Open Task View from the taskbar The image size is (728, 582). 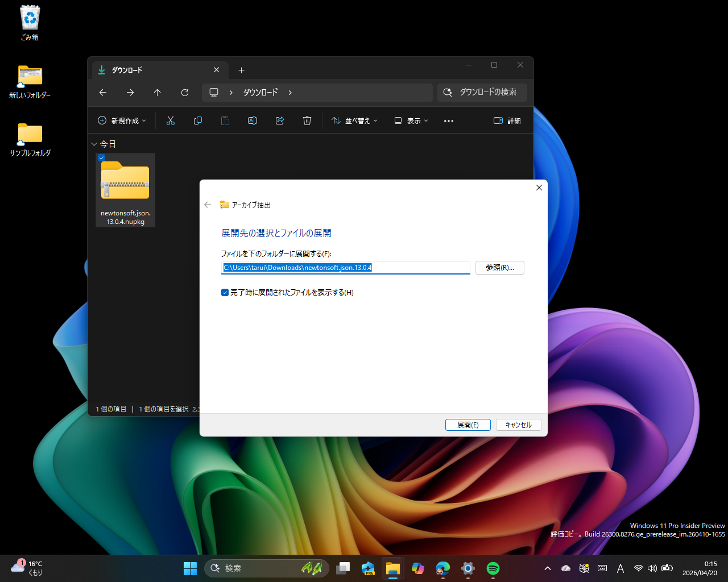click(343, 568)
